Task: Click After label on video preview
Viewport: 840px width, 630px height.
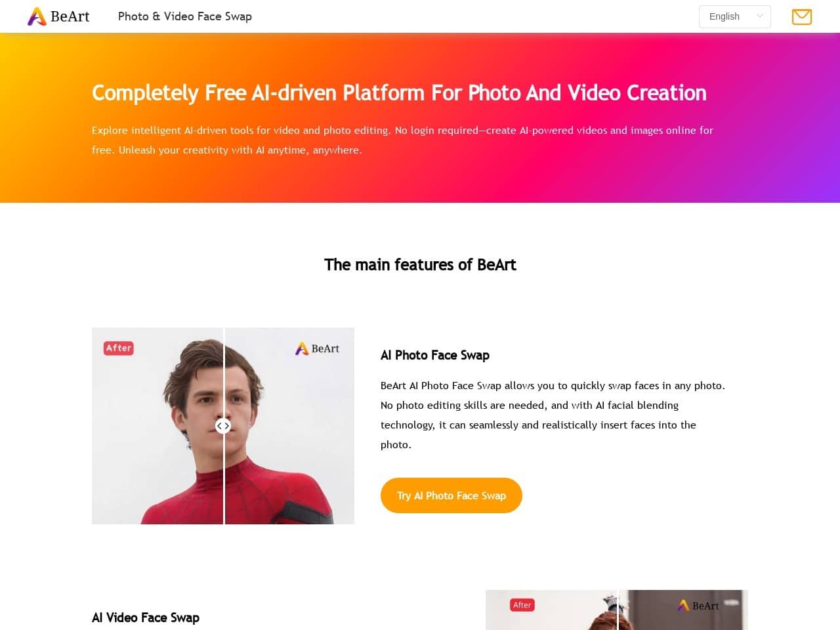Action: click(522, 605)
